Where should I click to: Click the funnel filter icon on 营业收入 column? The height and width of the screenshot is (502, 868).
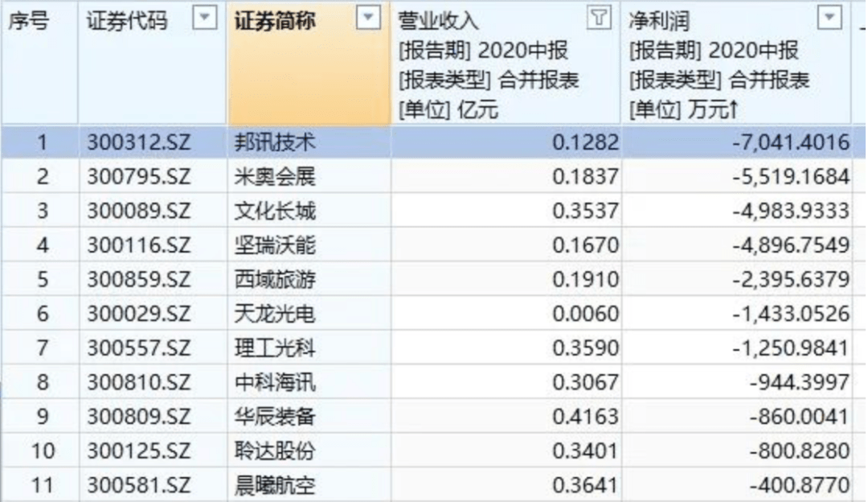tap(599, 19)
